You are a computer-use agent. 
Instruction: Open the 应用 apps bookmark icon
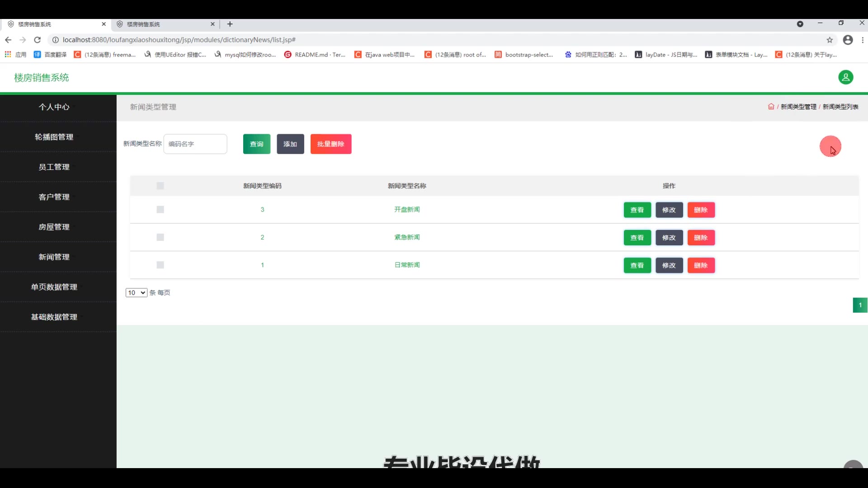(15, 54)
